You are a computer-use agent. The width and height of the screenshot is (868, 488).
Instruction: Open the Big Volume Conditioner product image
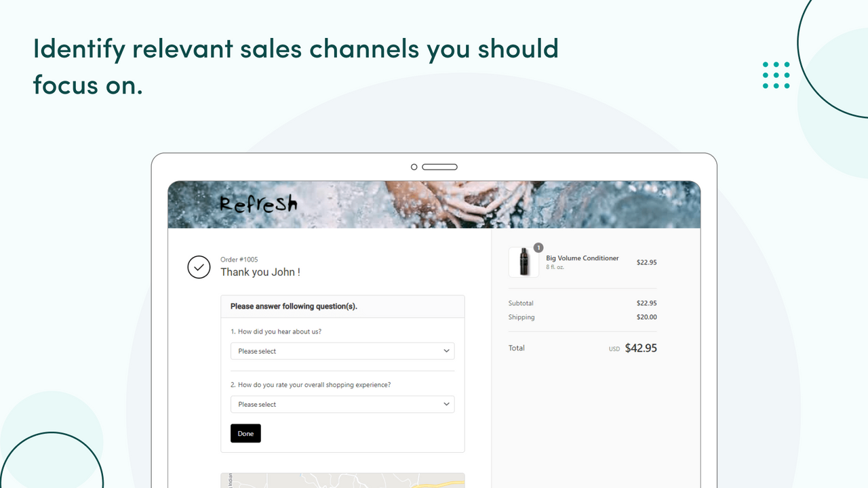click(523, 262)
